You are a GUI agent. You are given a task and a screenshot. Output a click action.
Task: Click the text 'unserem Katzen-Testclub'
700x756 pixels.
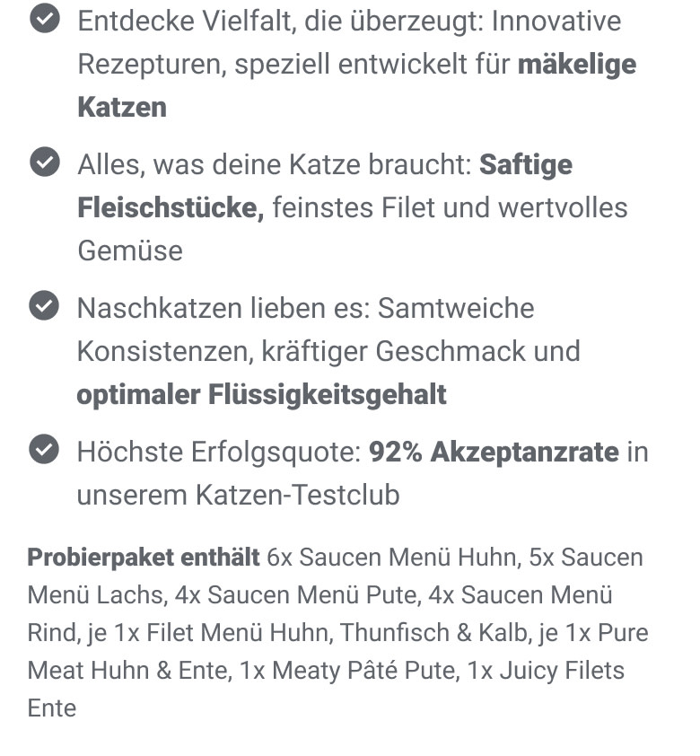coord(239,495)
